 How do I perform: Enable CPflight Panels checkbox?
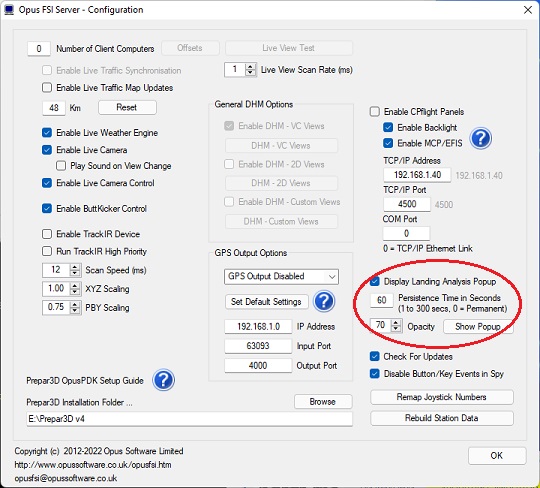click(375, 112)
